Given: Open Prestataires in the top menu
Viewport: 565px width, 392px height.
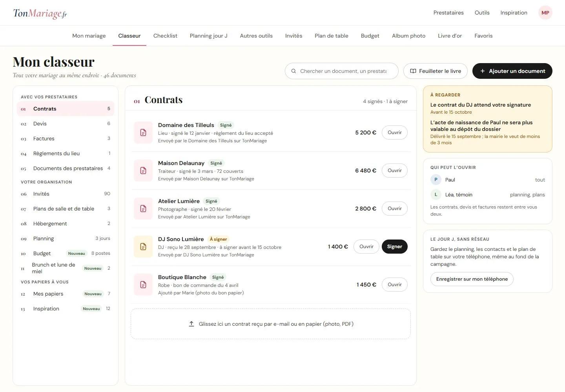Looking at the screenshot, I should [x=448, y=13].
